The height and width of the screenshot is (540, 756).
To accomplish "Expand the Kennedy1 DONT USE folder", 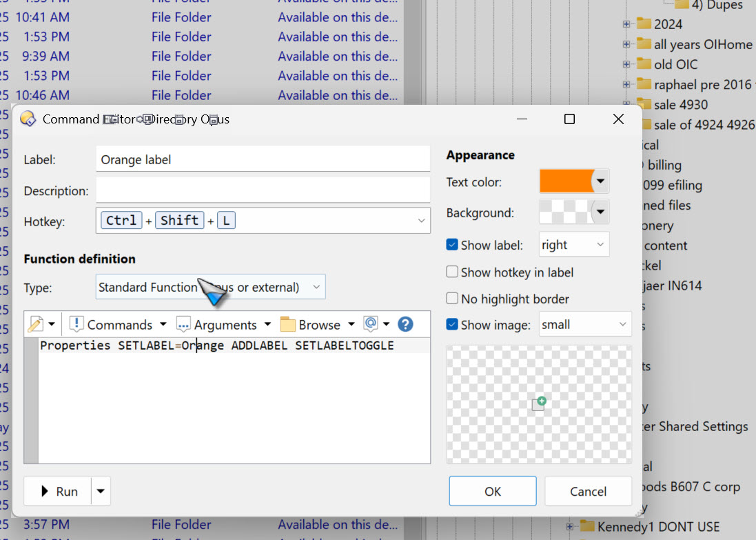I will point(569,526).
